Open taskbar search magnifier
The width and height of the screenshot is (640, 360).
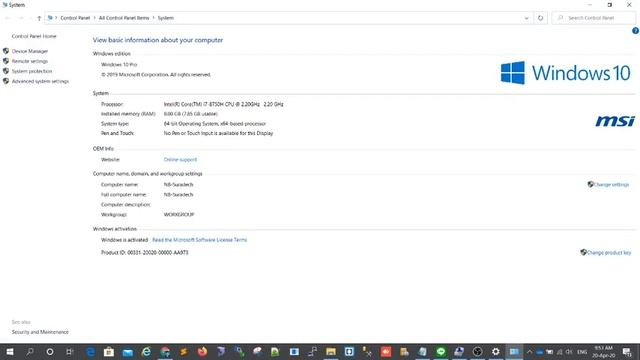coord(30,352)
